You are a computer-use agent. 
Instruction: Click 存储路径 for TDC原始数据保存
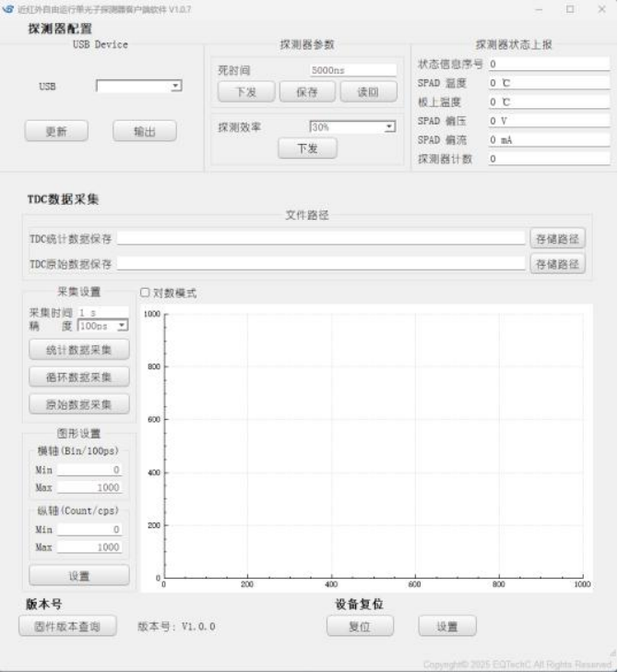click(557, 264)
